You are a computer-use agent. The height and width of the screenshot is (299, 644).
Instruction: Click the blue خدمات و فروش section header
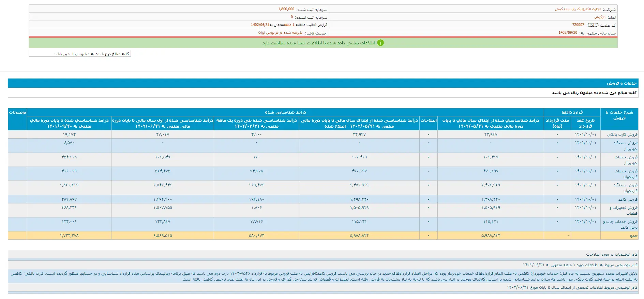click(323, 83)
